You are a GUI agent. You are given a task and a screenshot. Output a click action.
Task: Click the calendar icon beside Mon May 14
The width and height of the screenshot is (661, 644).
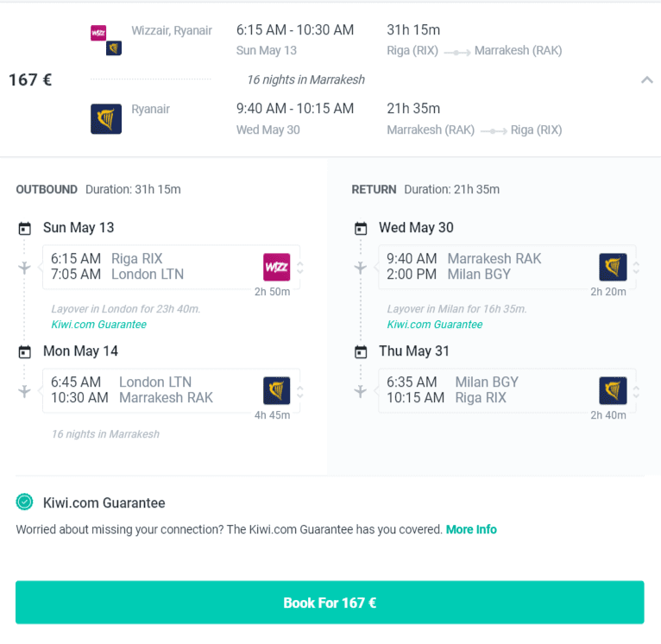(x=25, y=351)
